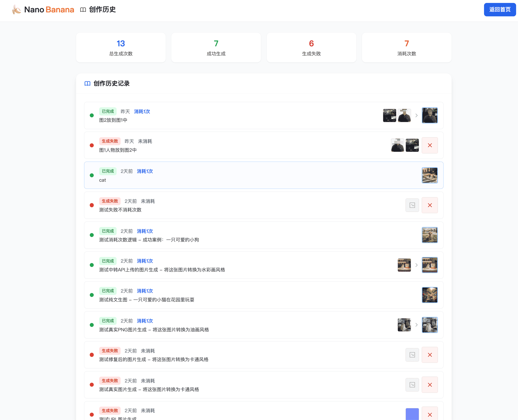Click 已完成 badge on 图2放到图1中 record
The height and width of the screenshot is (420, 518).
108,111
